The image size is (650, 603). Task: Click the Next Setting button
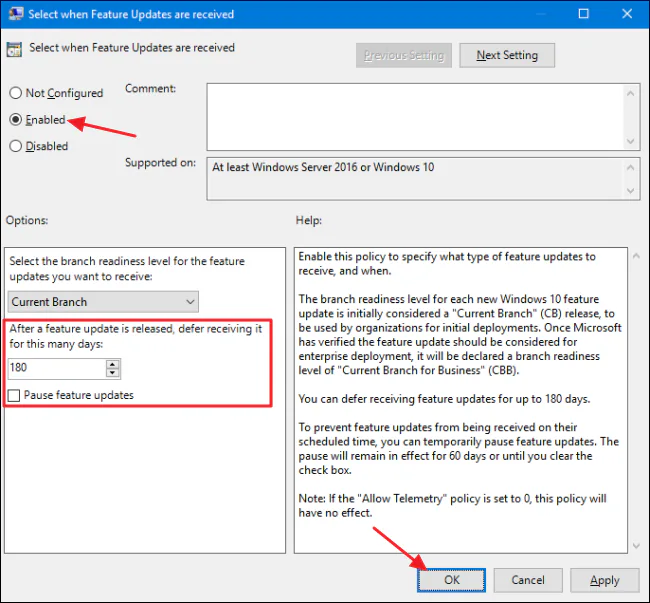click(507, 55)
